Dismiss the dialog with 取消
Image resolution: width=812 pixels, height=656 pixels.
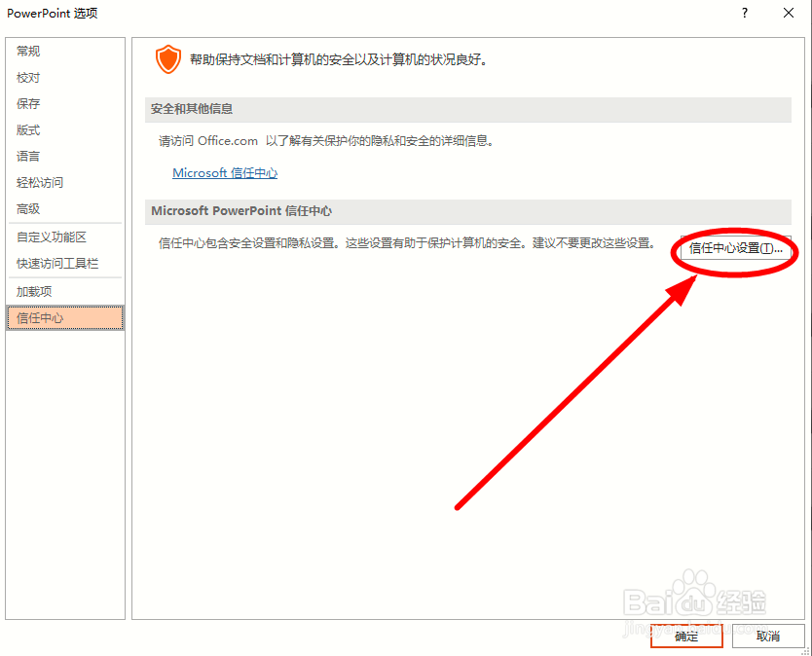[768, 636]
